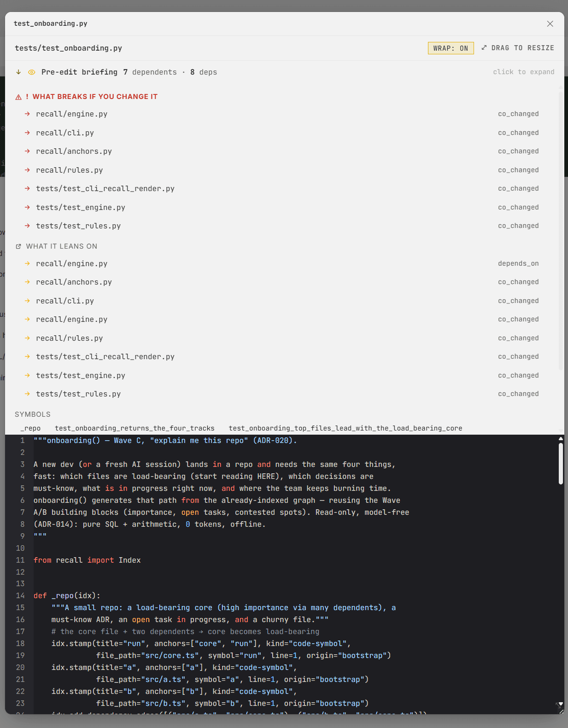Click red arrow icon beside tests/test_rules.py
This screenshot has height=728, width=568.
click(27, 226)
